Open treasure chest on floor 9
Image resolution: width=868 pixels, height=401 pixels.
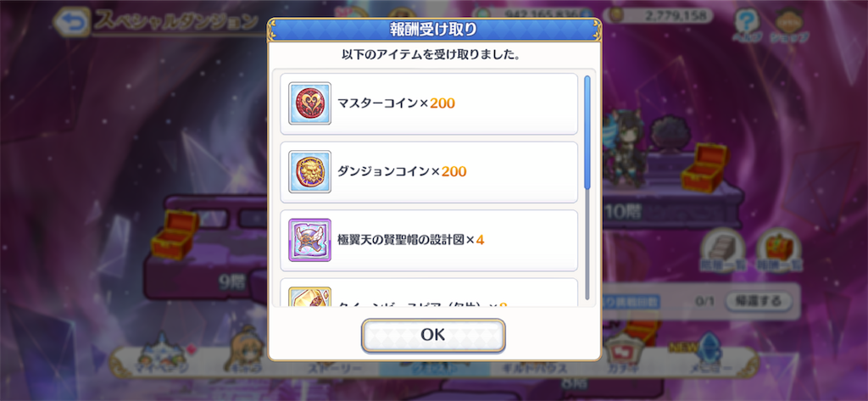tap(175, 233)
